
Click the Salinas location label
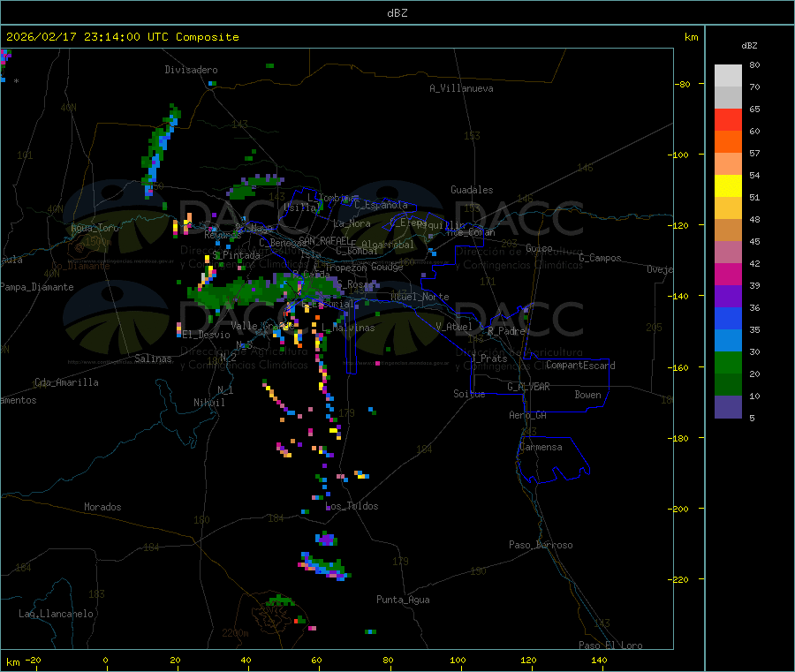(x=153, y=359)
